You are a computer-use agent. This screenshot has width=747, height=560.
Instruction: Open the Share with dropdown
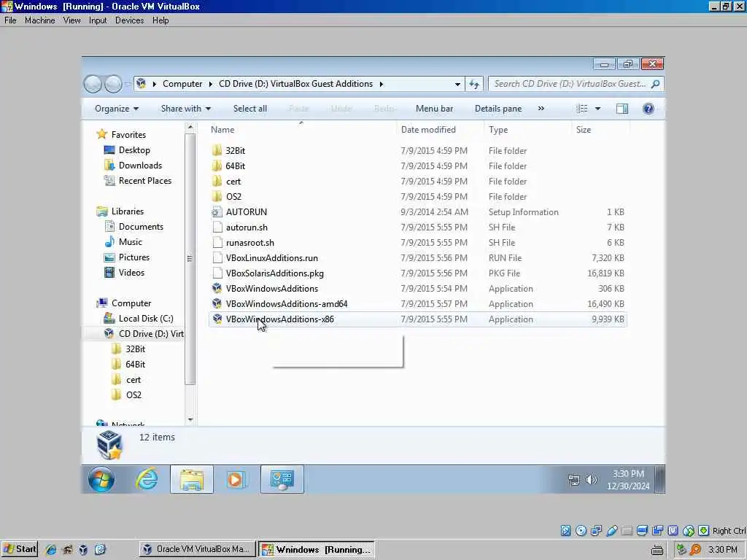pos(186,109)
